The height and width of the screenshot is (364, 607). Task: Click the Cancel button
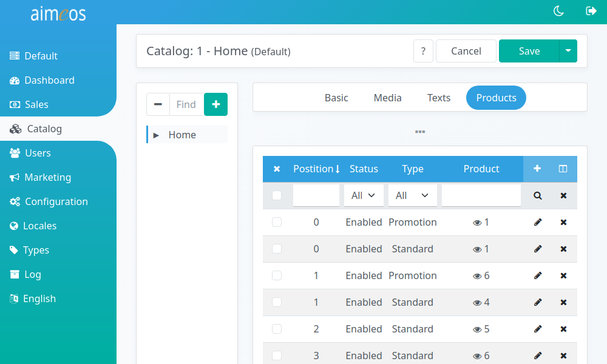[x=466, y=51]
